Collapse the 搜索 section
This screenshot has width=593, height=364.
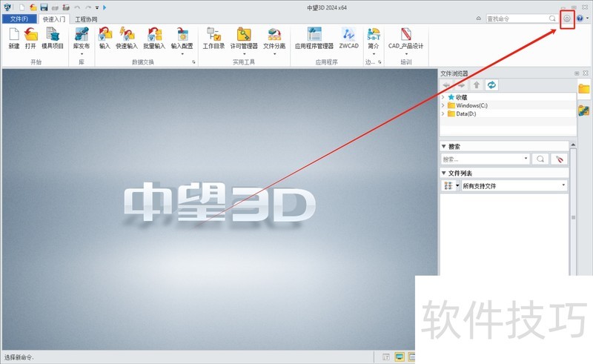click(x=444, y=147)
